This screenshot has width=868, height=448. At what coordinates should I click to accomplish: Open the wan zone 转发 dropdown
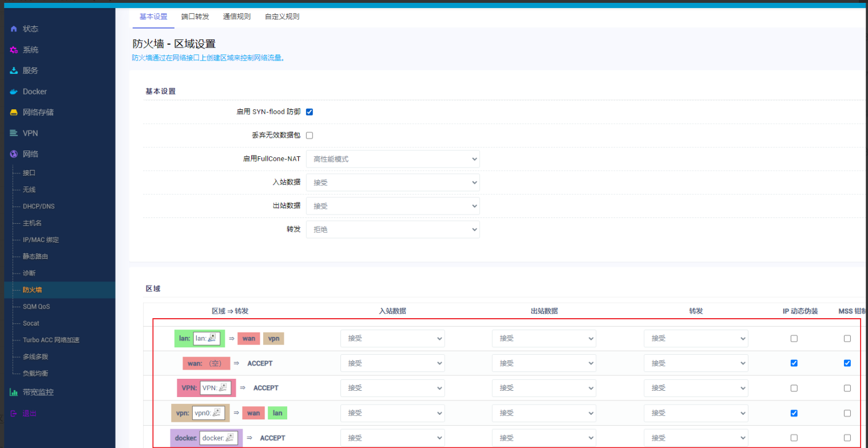pos(696,363)
